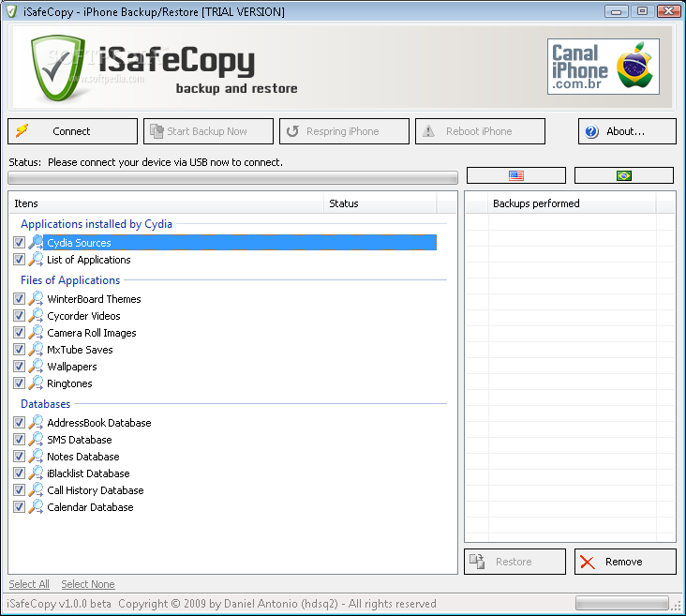Select the List of Applications row text
This screenshot has width=686, height=616.
tap(89, 260)
